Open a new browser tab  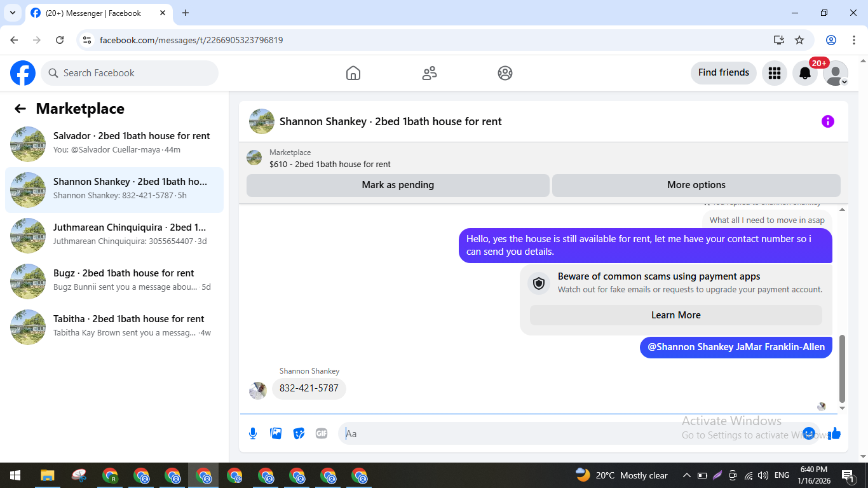[186, 13]
